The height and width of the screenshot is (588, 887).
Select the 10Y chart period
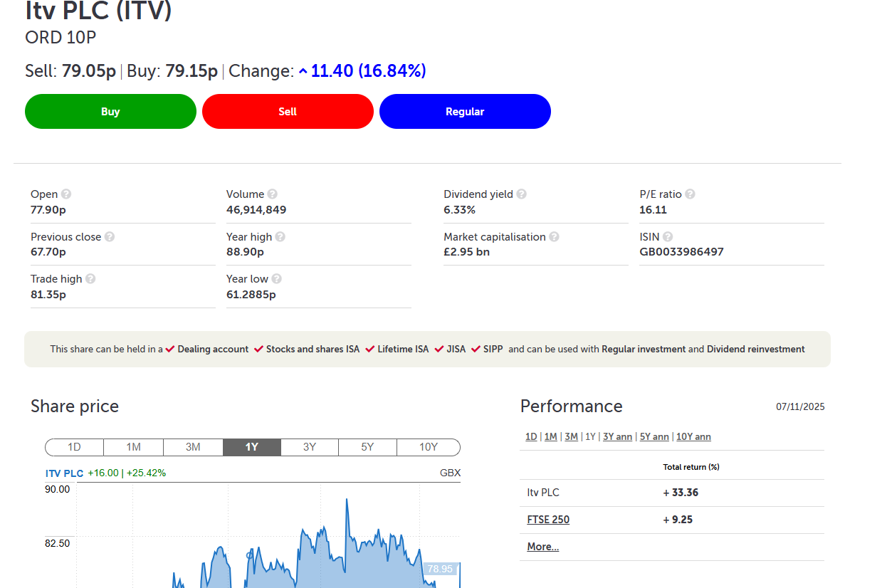click(x=428, y=447)
